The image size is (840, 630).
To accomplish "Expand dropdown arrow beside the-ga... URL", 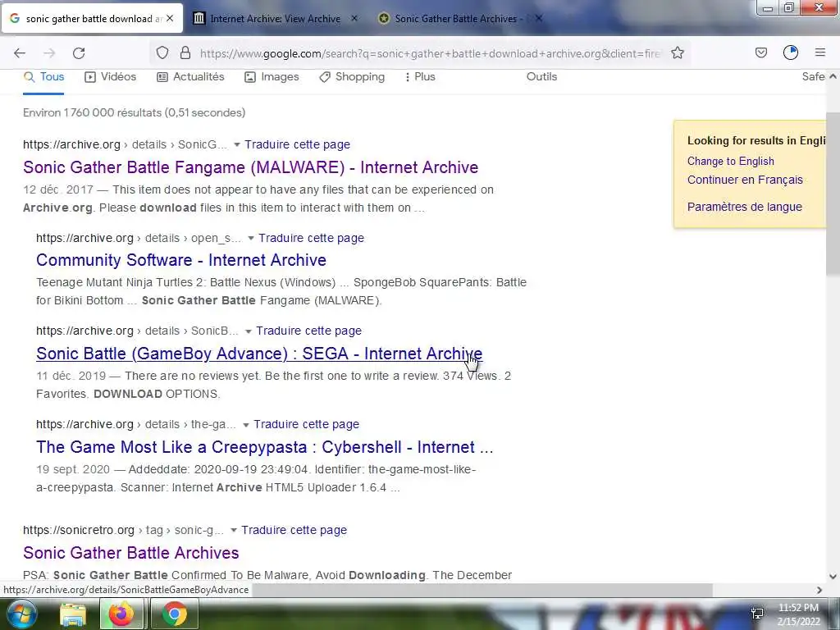I will click(246, 425).
